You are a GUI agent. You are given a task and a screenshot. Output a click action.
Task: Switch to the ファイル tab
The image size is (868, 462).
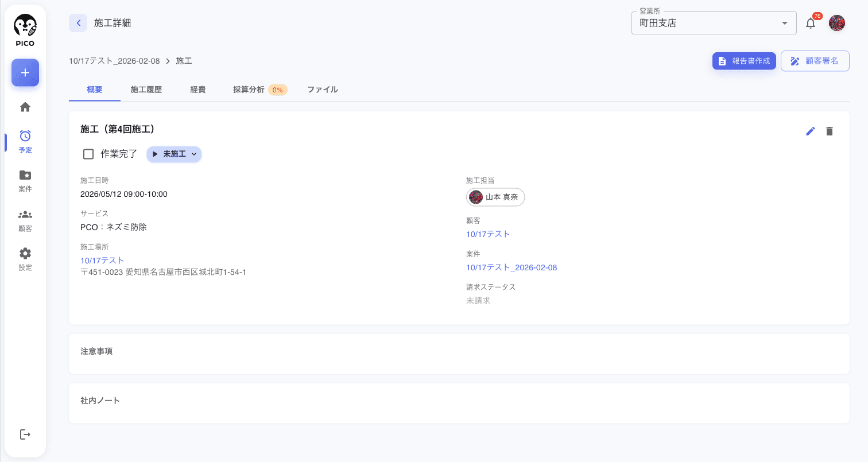click(323, 90)
